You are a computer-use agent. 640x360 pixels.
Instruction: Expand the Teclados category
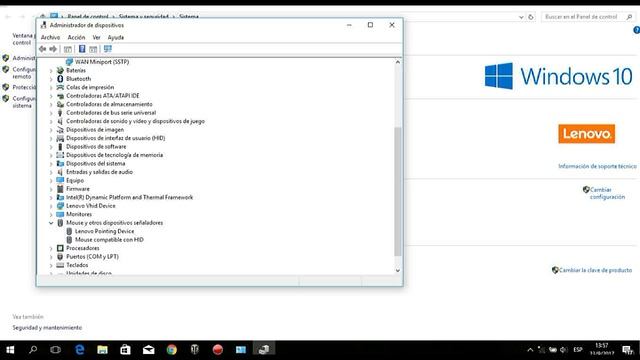(x=51, y=265)
